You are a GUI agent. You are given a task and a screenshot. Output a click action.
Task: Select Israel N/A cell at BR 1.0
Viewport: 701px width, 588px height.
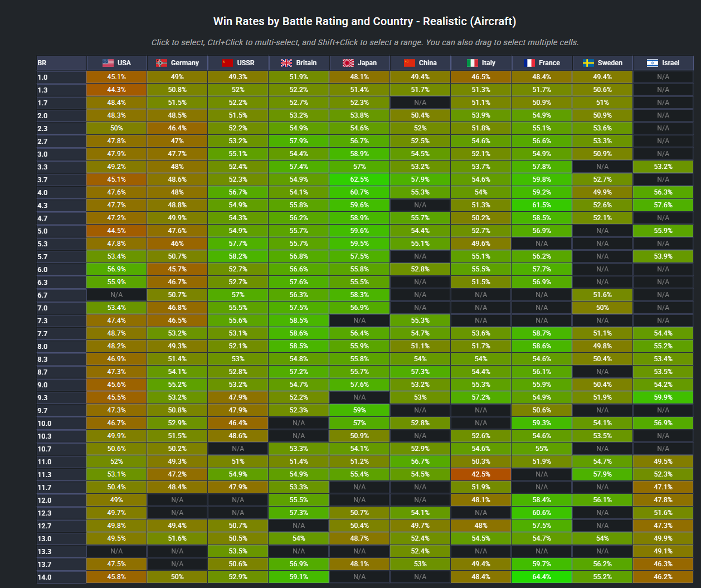point(663,77)
